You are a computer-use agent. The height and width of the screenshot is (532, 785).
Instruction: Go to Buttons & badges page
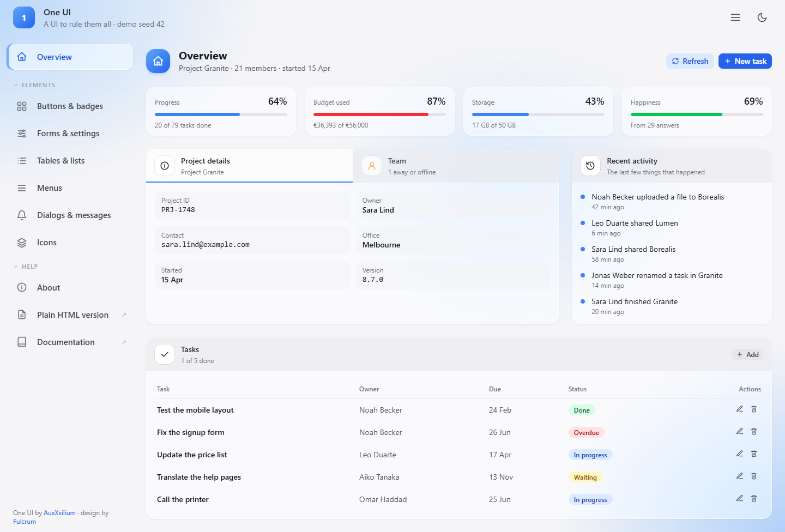coord(70,106)
